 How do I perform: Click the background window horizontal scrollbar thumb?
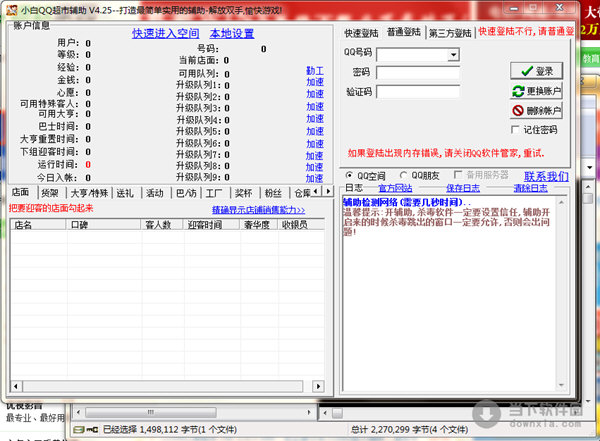151,412
